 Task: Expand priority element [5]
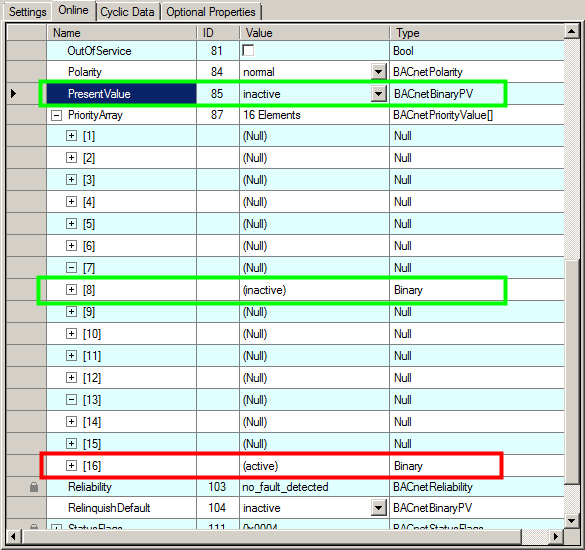pyautogui.click(x=71, y=224)
